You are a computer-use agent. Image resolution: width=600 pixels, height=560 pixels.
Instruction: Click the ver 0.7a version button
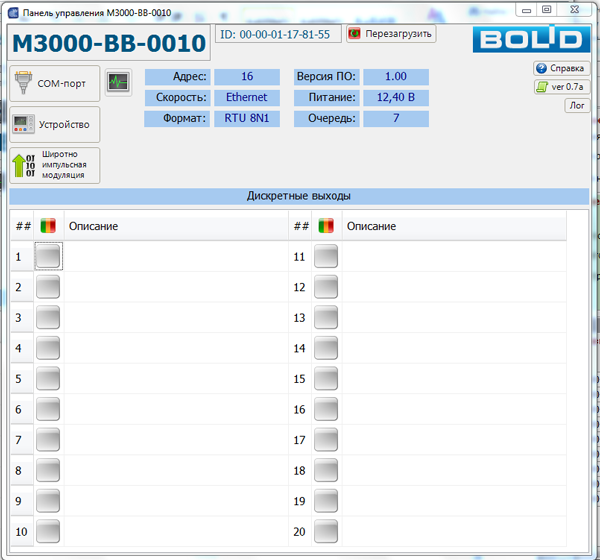coord(562,87)
